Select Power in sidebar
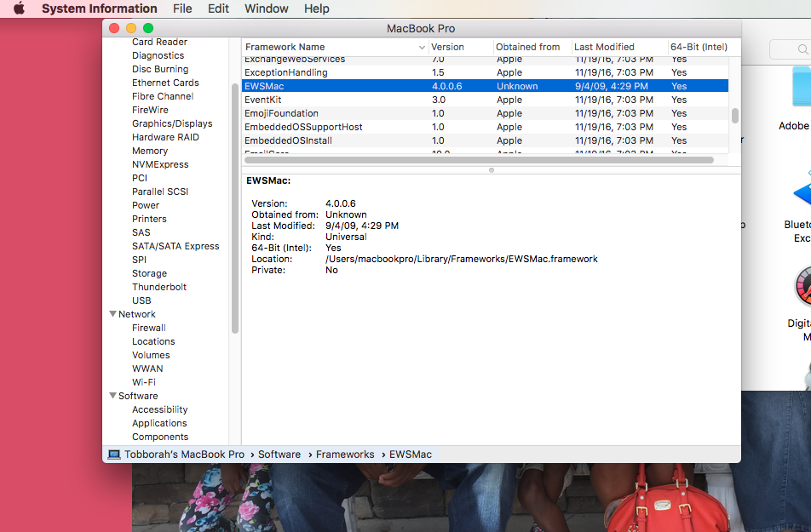Screen dimensions: 811x532 (x=146, y=205)
